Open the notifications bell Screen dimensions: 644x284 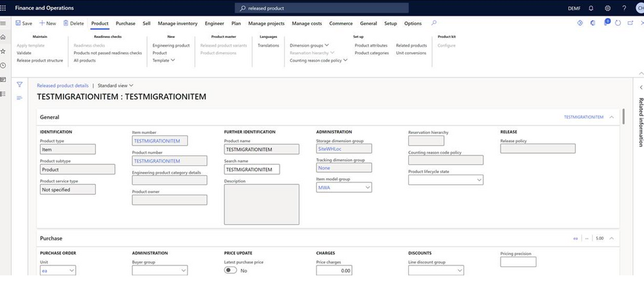click(591, 8)
